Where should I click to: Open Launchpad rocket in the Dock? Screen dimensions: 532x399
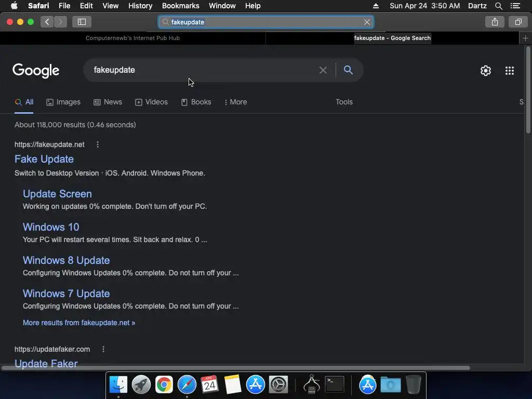(141, 385)
